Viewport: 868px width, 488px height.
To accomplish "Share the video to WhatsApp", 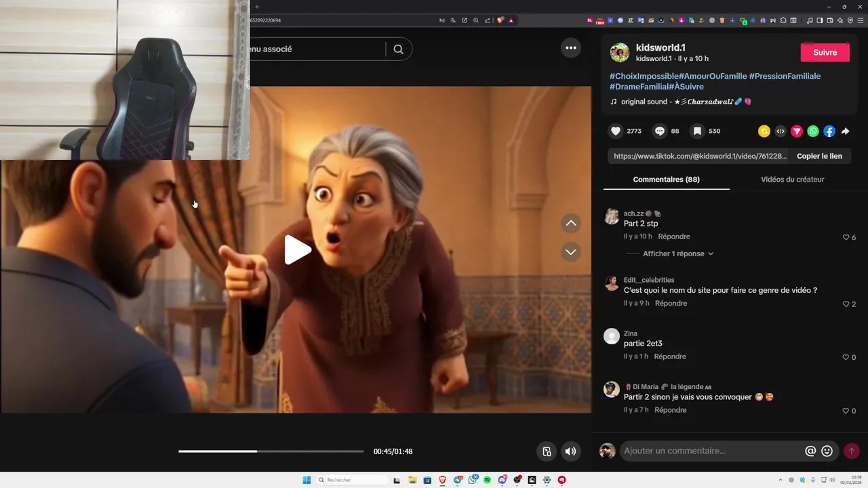I will (813, 131).
